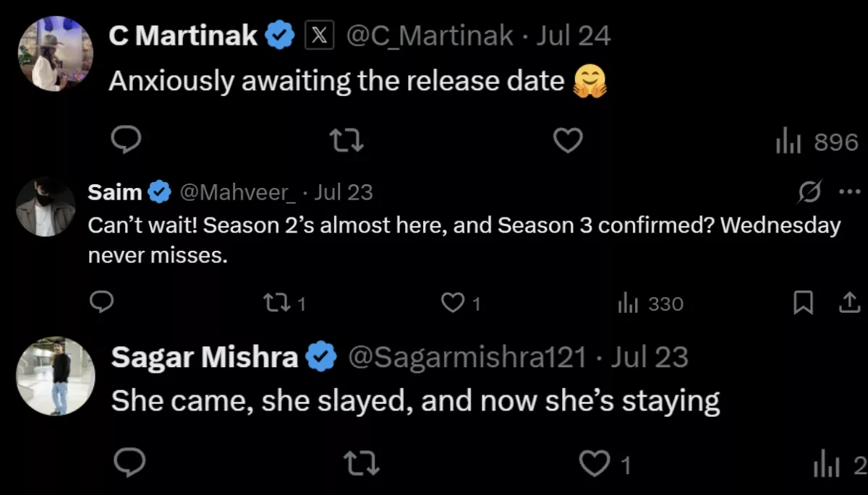
Task: Like C Martinak's tweet
Action: (568, 141)
